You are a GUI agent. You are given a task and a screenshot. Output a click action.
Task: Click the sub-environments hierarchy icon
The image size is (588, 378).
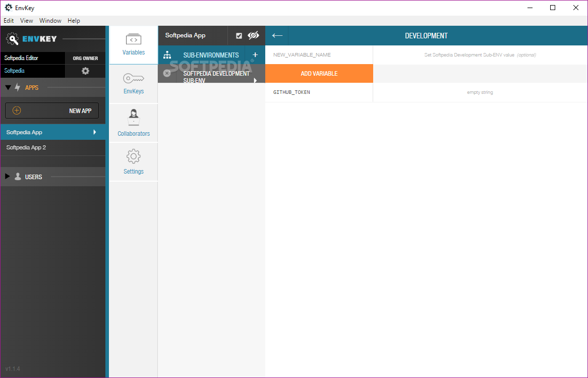(x=167, y=55)
